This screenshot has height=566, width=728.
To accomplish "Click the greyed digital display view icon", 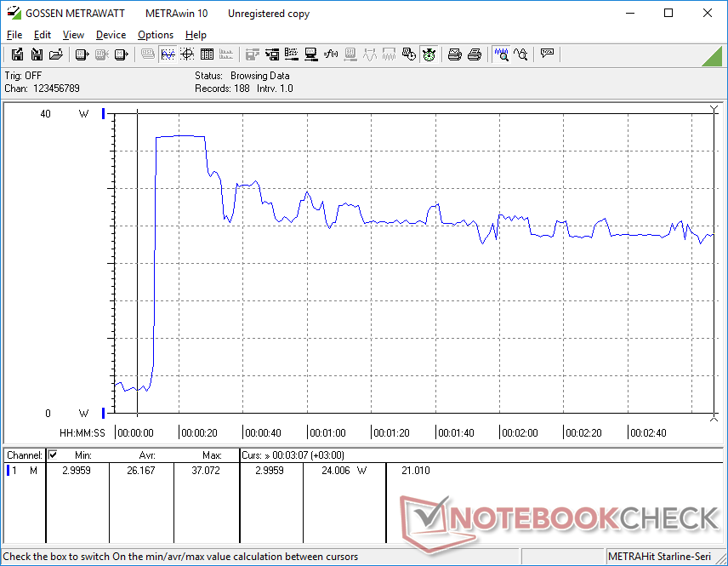I will (148, 54).
